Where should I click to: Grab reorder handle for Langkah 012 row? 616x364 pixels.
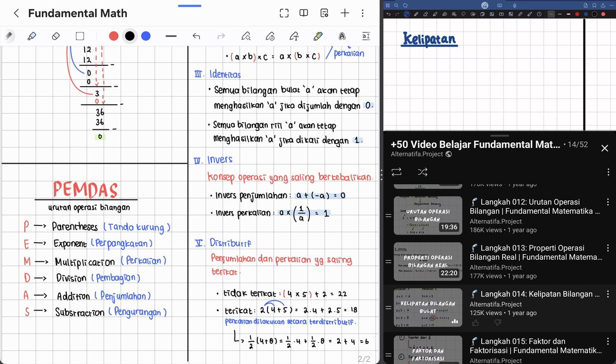tap(388, 216)
